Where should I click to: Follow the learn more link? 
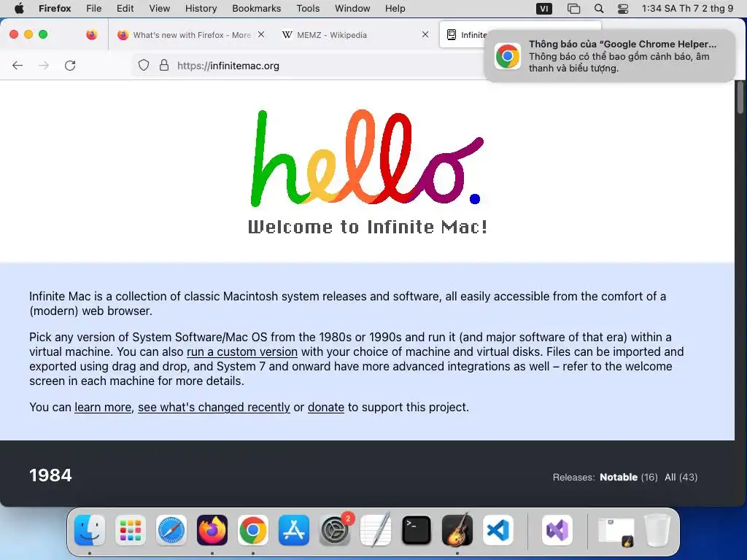(103, 407)
